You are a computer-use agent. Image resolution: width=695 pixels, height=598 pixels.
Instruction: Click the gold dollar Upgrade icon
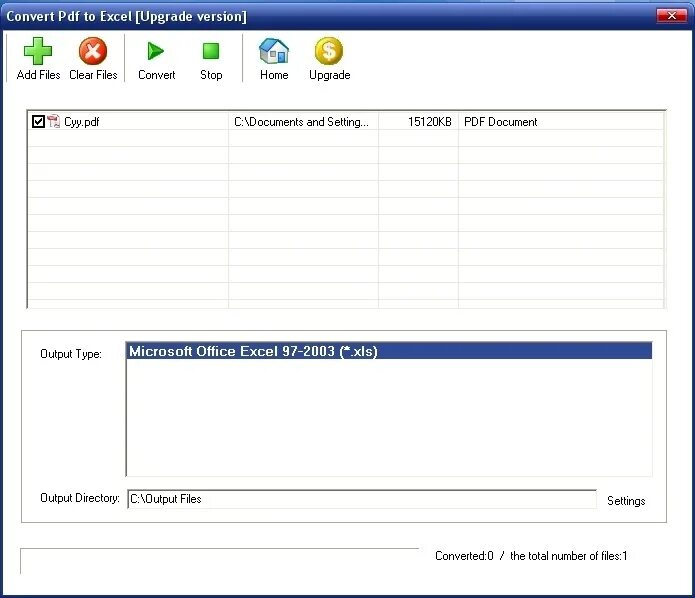click(329, 51)
